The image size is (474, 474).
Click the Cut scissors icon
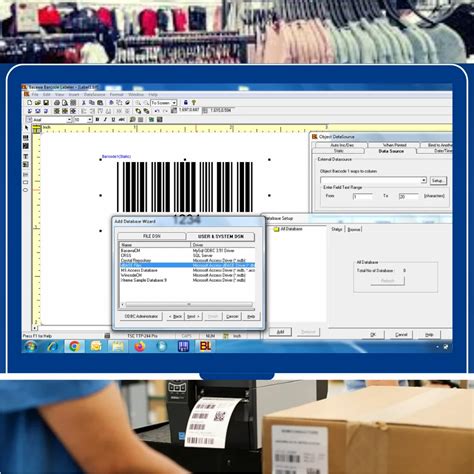(84, 103)
